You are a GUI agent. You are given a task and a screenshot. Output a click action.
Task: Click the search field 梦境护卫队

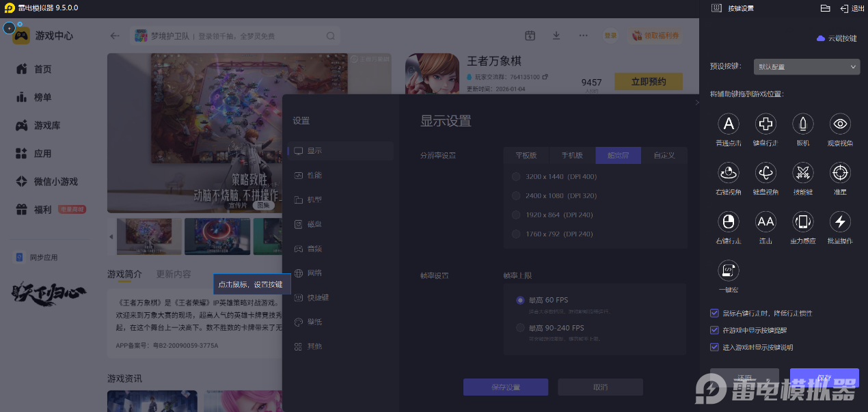coord(234,36)
